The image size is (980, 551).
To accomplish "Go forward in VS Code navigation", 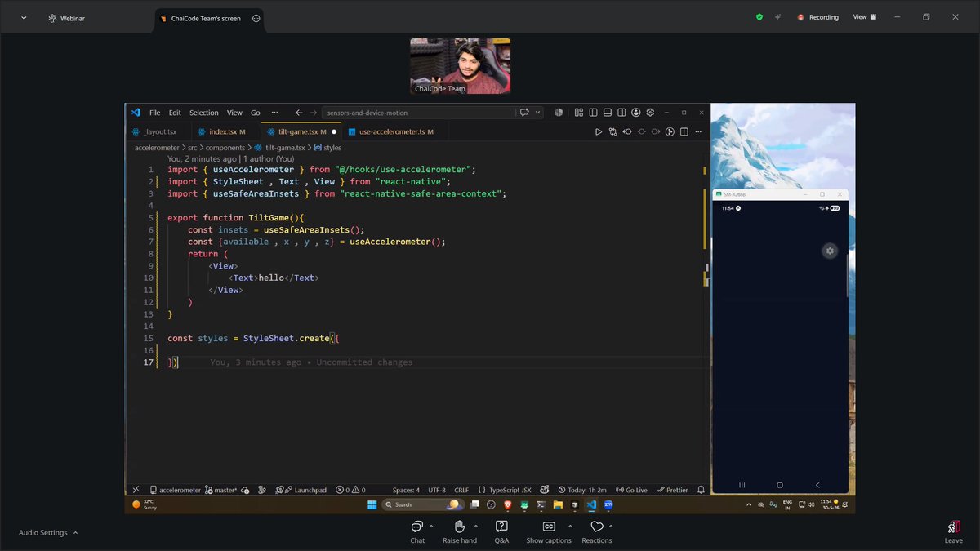I will coord(314,113).
